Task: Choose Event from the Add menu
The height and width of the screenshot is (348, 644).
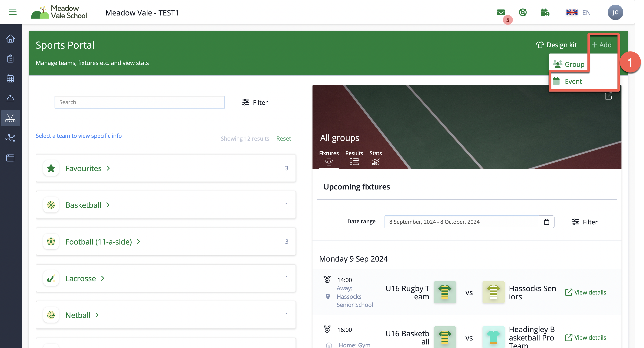Action: (x=567, y=81)
